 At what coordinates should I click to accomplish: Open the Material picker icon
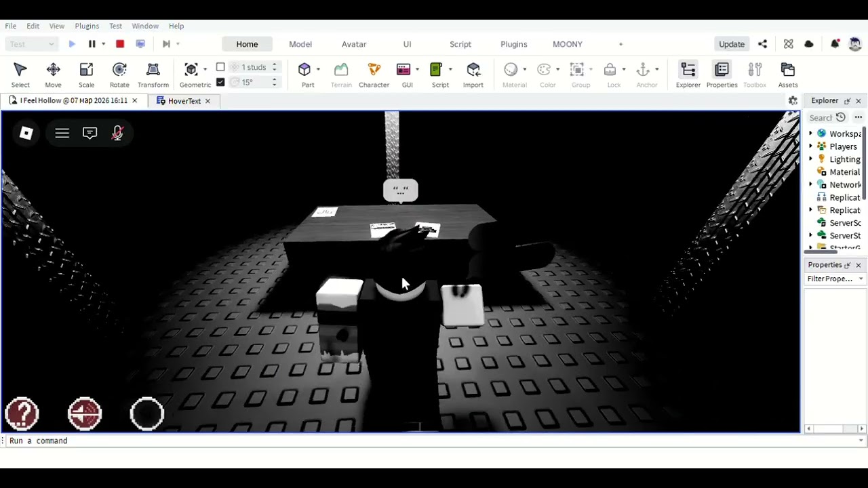pyautogui.click(x=511, y=69)
